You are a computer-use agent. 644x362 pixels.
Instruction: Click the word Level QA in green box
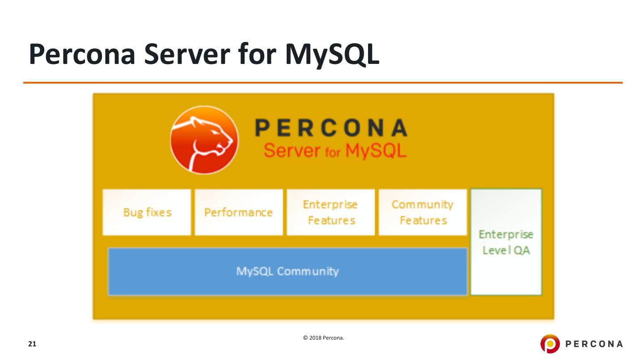coord(506,250)
